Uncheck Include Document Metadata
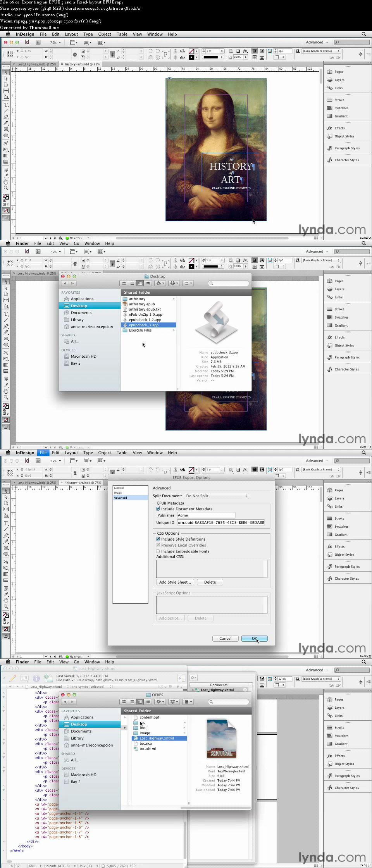Viewport: 372px width, 868px height. [x=158, y=509]
